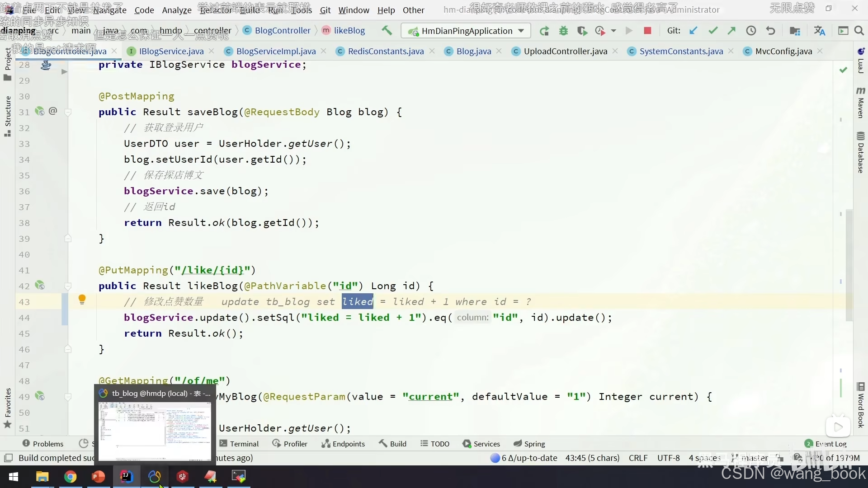The width and height of the screenshot is (868, 488).
Task: Open the Event Log button
Action: point(826,444)
